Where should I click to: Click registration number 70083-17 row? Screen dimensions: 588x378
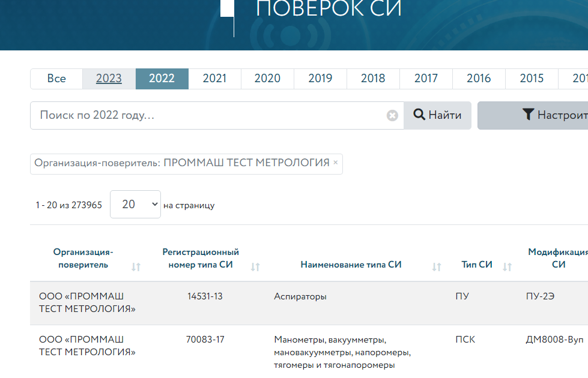pos(205,340)
